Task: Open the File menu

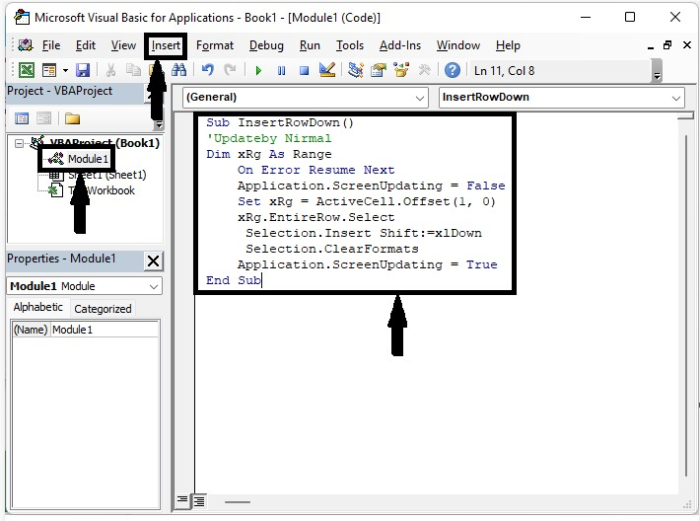Action: point(51,46)
